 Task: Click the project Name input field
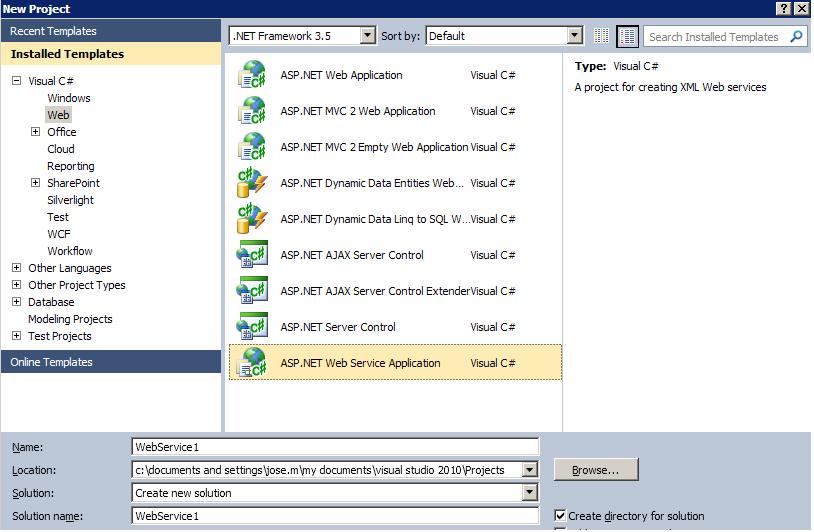click(335, 447)
